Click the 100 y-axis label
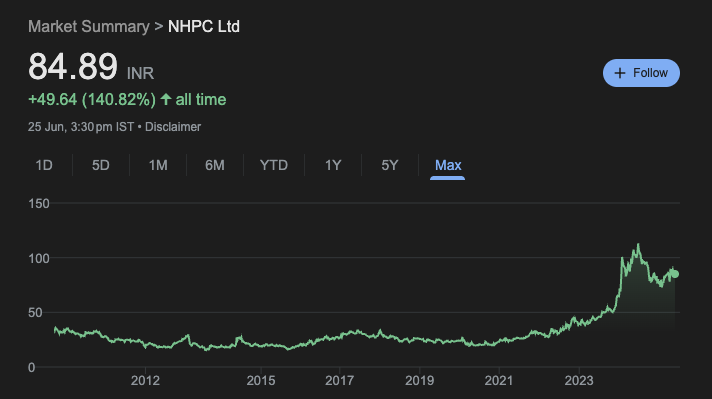Viewport: 712px width, 399px height. tap(39, 259)
